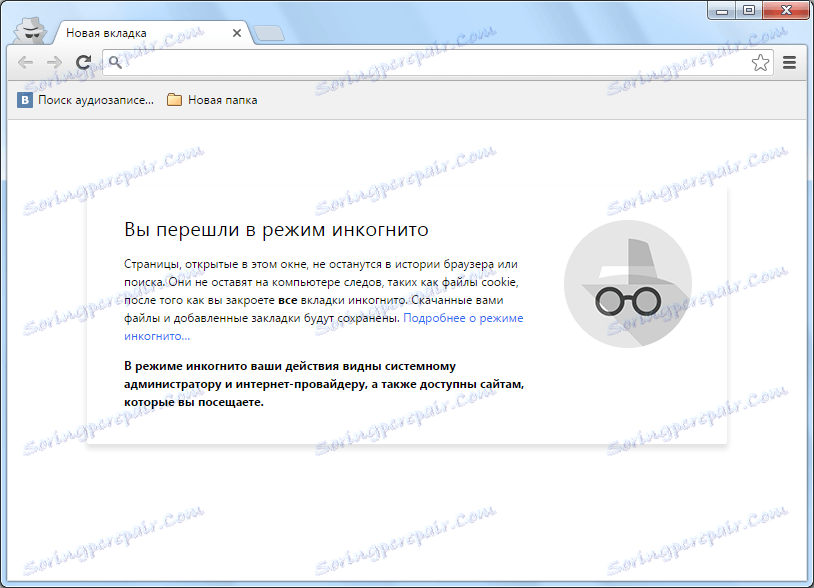Open a new tab with the new-tab button
This screenshot has width=814, height=588.
coord(269,33)
